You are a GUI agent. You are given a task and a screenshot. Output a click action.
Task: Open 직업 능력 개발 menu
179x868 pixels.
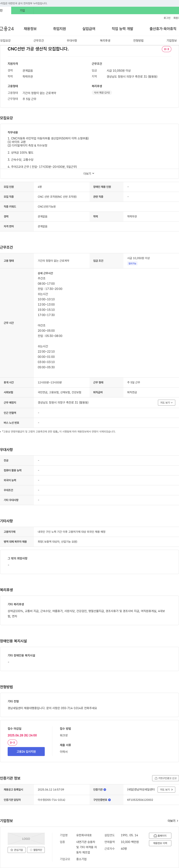click(x=123, y=29)
